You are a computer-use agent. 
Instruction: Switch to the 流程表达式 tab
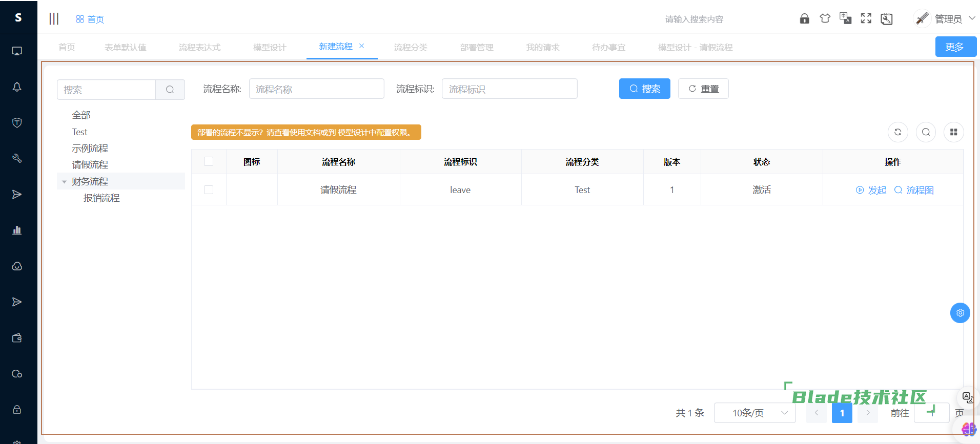(x=199, y=47)
